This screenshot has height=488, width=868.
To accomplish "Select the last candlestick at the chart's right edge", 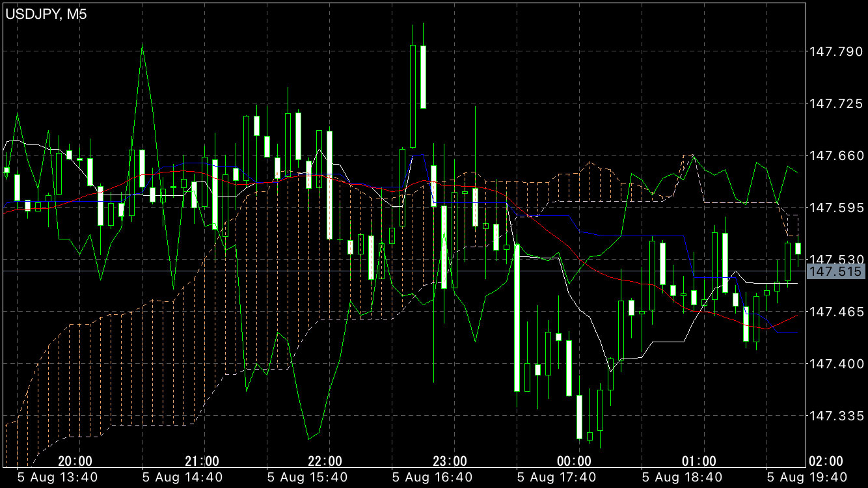I will click(x=798, y=249).
